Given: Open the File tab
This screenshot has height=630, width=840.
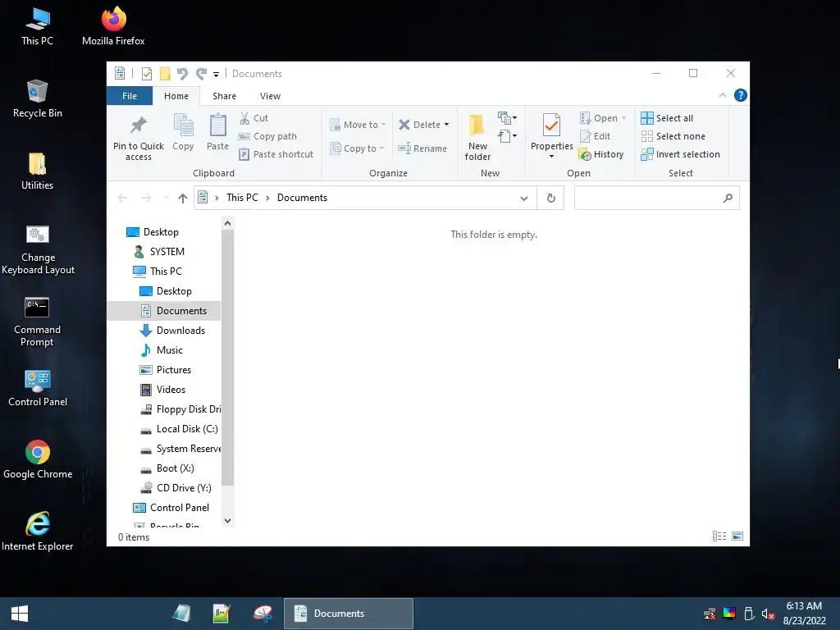Looking at the screenshot, I should click(x=130, y=96).
